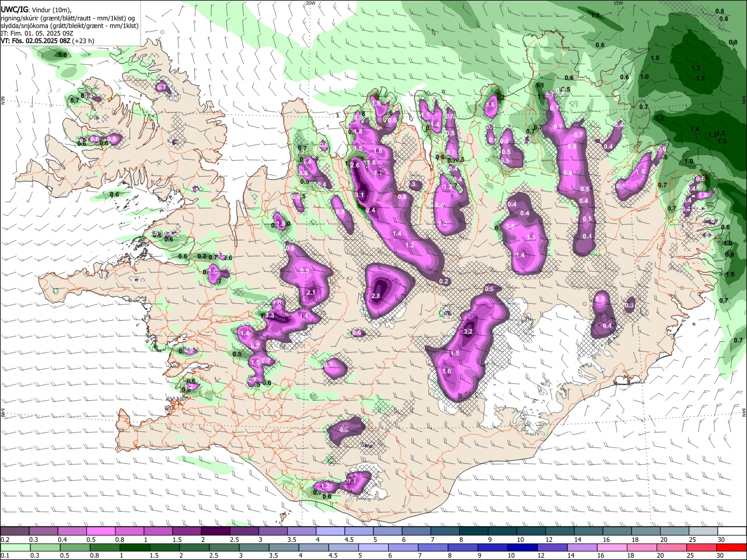Click the 2.4 snowfall value on the map
Image resolution: width=747 pixels, height=560 pixels.
coord(370,210)
